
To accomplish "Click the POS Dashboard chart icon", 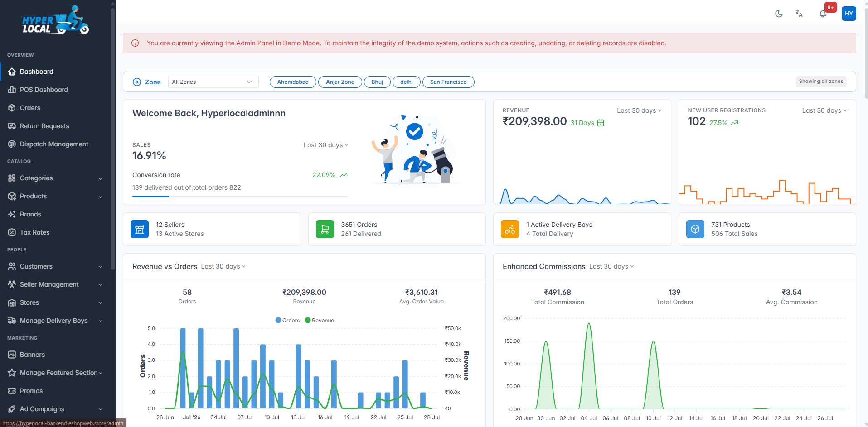I will pos(12,90).
